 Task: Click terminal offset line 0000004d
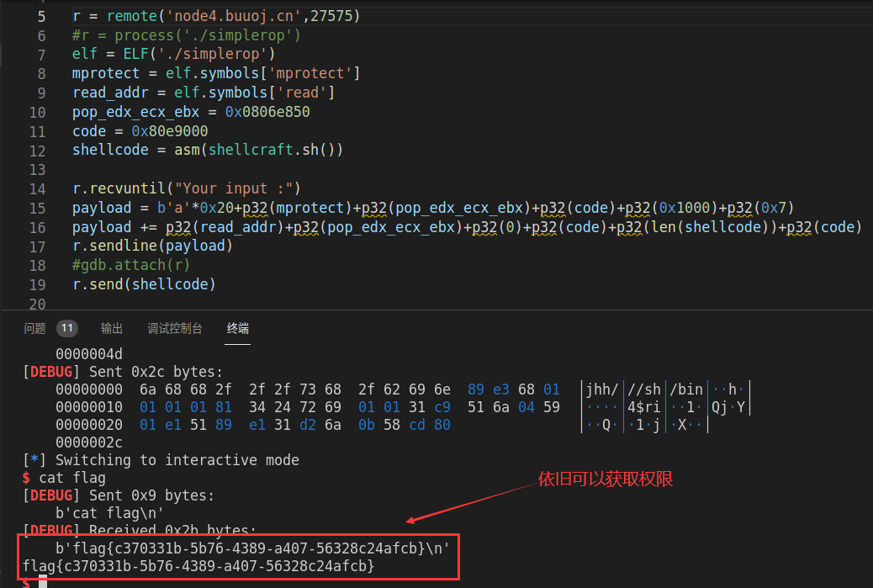(x=89, y=354)
